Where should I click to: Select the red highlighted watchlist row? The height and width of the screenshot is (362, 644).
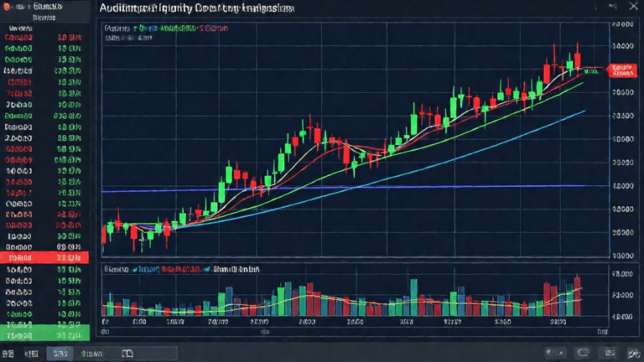click(44, 258)
